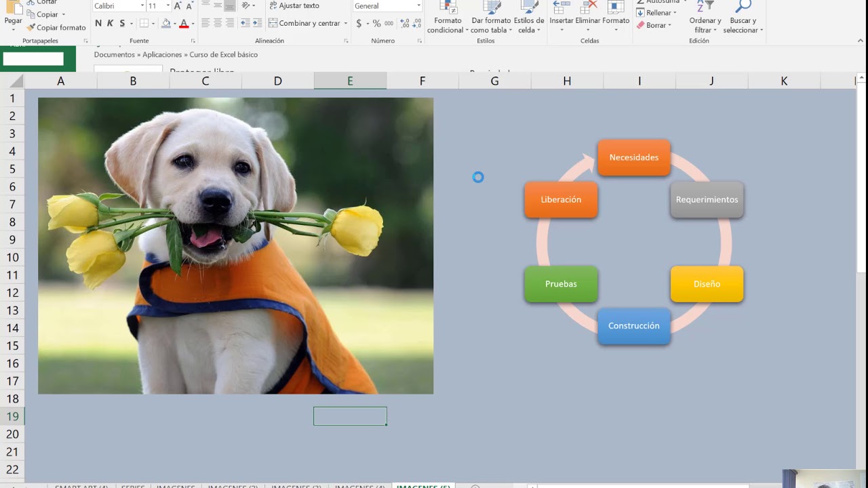Click the Pegar paste button
The width and height of the screenshot is (868, 488).
(13, 16)
